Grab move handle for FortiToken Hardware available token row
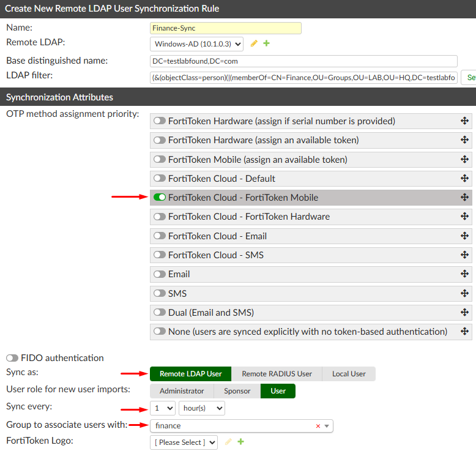Screen dimensions: 476x451 coord(464,140)
